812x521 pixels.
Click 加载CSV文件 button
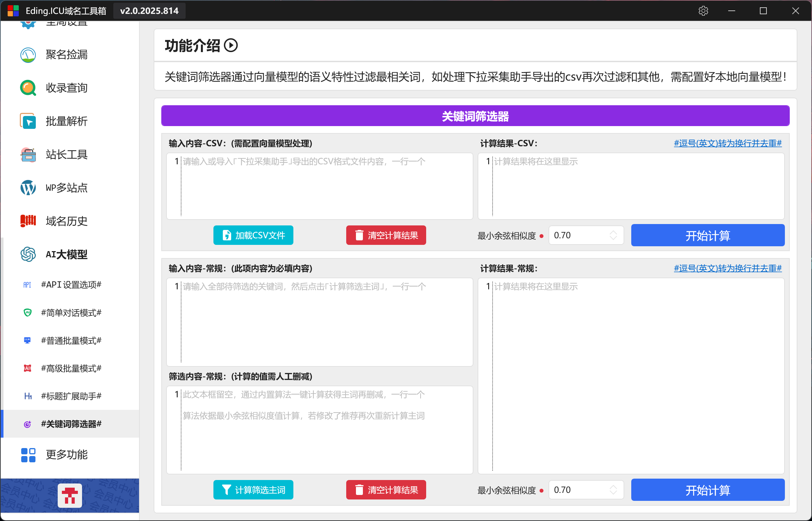tap(253, 235)
